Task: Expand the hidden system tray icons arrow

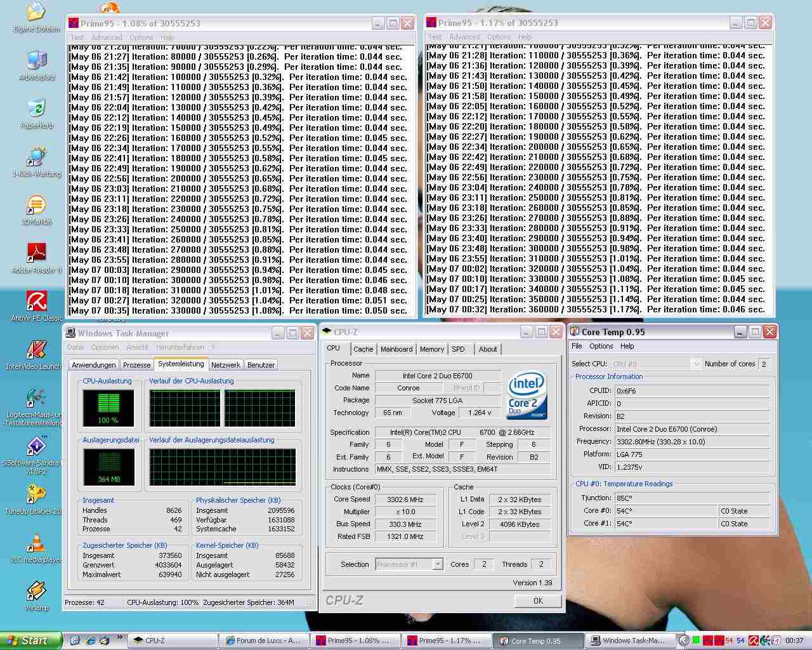Action: tap(684, 640)
